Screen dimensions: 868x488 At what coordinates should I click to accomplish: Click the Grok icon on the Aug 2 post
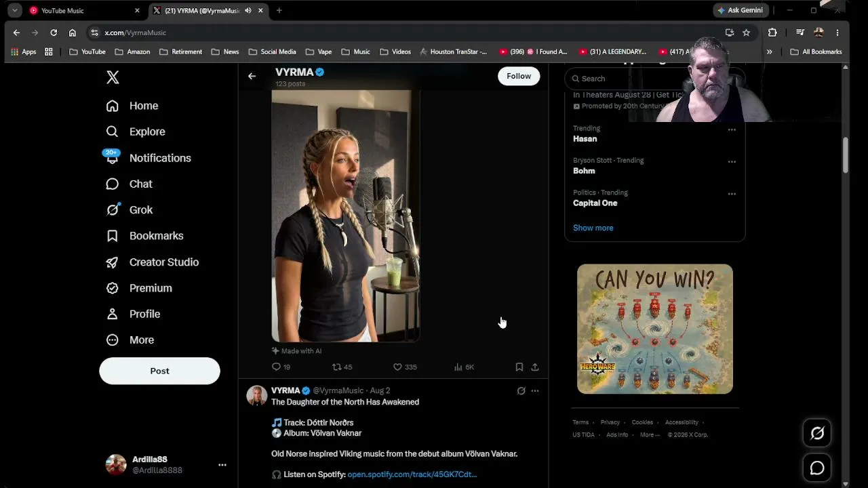tap(521, 390)
